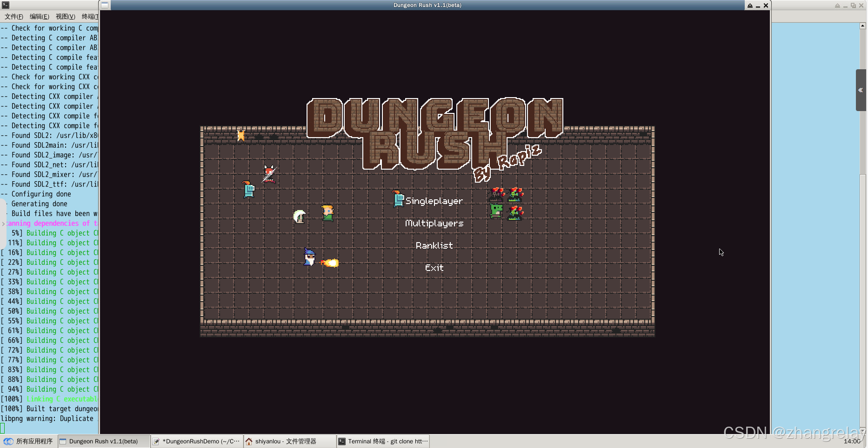Screen dimensions: 868x448
Task: Open the terminal 终端 menu
Action: (90, 17)
